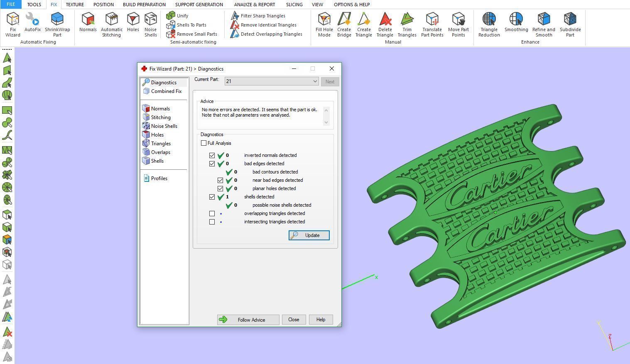This screenshot has width=630, height=364.
Task: Open Triangle Reduction
Action: [489, 24]
